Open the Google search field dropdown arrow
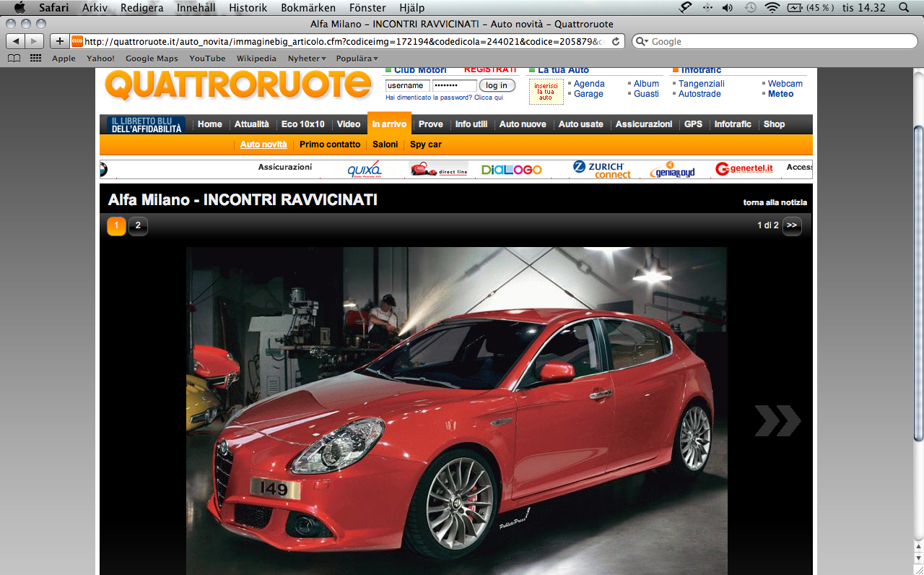The width and height of the screenshot is (924, 575). pos(642,42)
